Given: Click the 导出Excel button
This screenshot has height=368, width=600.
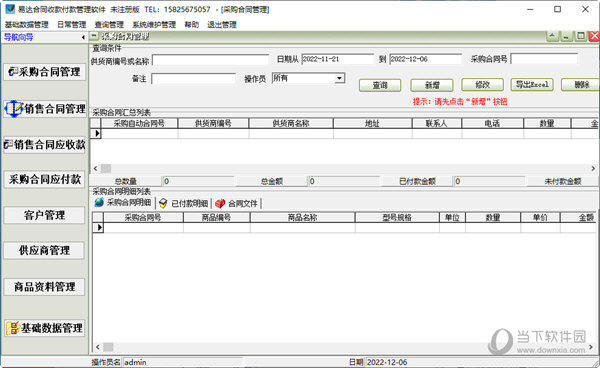Looking at the screenshot, I should [532, 85].
